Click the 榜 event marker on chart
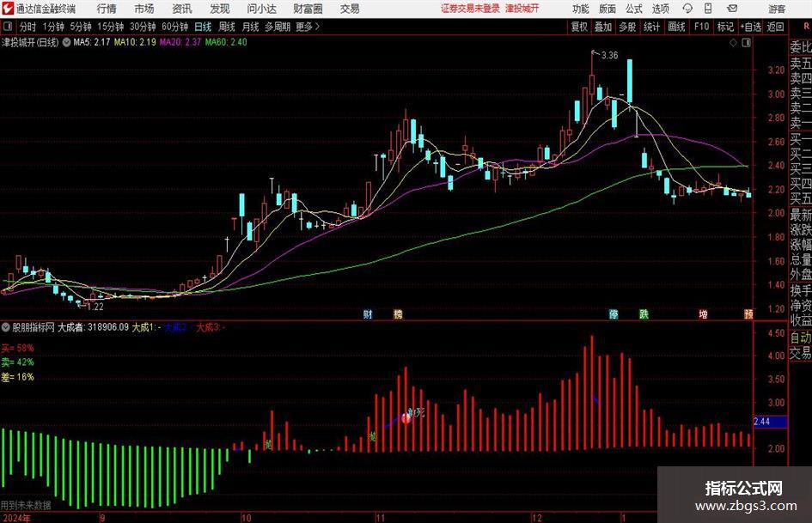Screen dimensions: 812x523 [x=398, y=313]
